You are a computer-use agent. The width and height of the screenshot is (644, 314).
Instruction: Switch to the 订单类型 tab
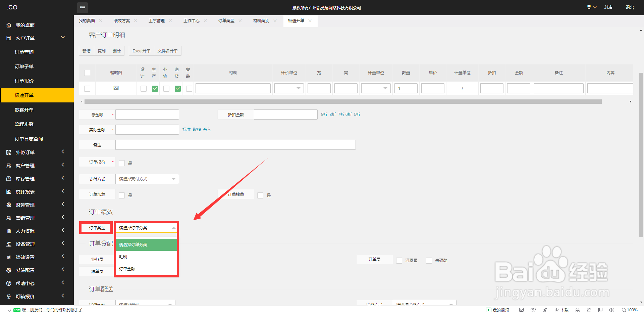pos(226,21)
